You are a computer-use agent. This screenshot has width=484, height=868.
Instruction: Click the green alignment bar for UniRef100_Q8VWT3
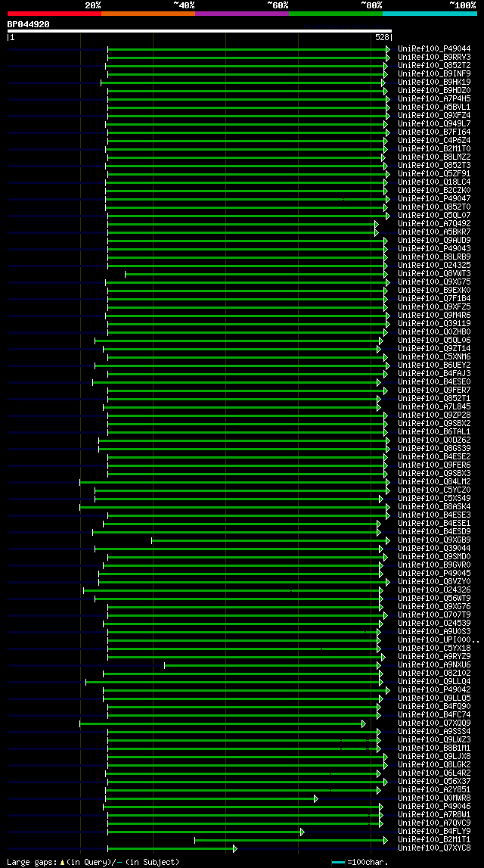[256, 274]
